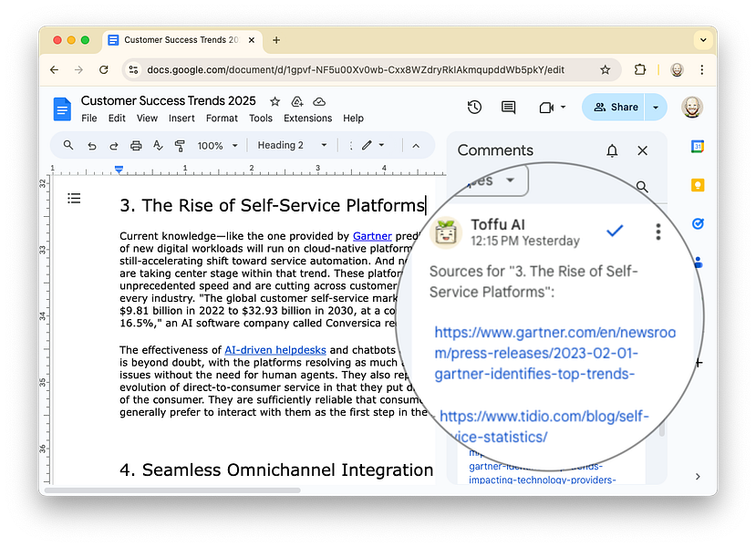This screenshot has height=547, width=756.
Task: Click the search the menus magnifier icon
Action: click(68, 145)
